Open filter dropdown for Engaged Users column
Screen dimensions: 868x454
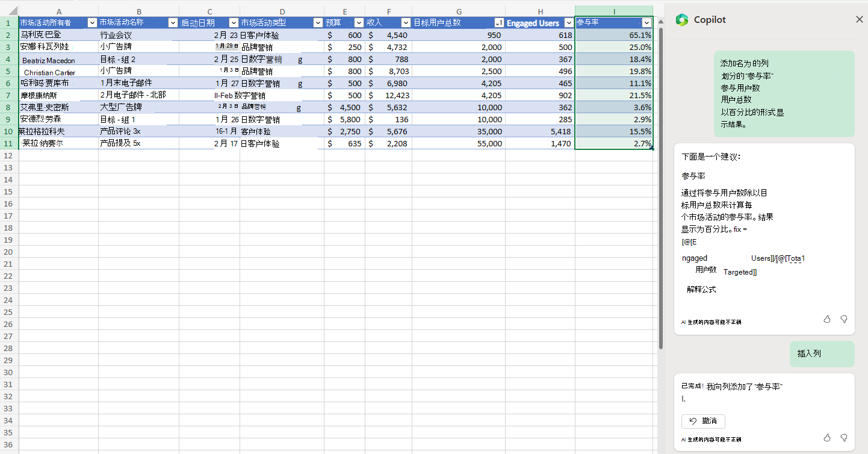click(568, 23)
